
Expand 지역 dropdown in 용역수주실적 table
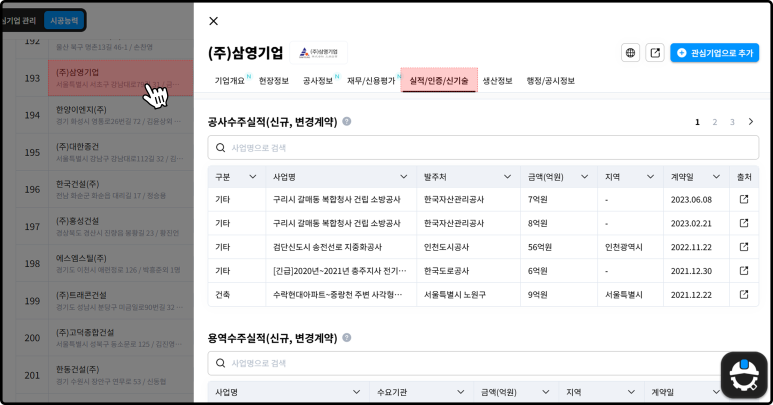point(631,392)
